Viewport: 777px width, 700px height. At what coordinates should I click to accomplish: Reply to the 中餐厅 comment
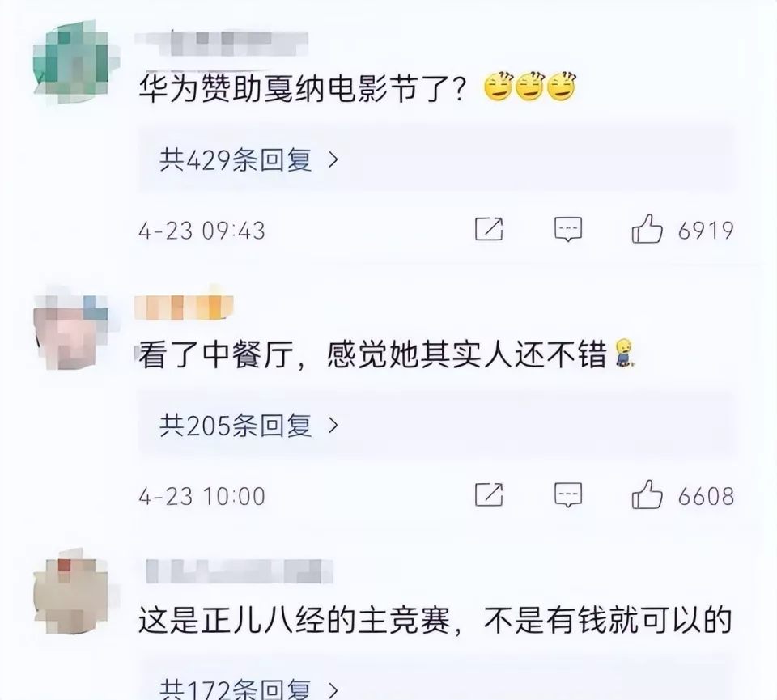pyautogui.click(x=568, y=495)
